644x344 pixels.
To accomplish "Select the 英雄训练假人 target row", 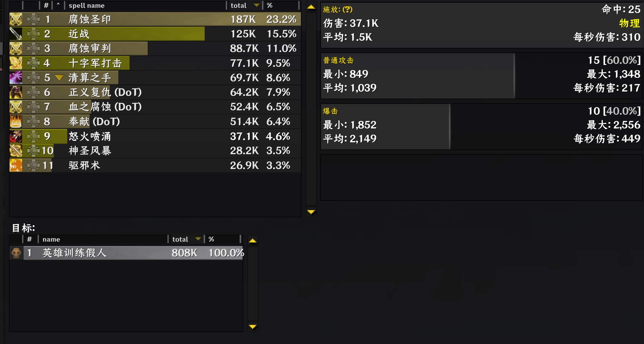I will click(x=132, y=253).
